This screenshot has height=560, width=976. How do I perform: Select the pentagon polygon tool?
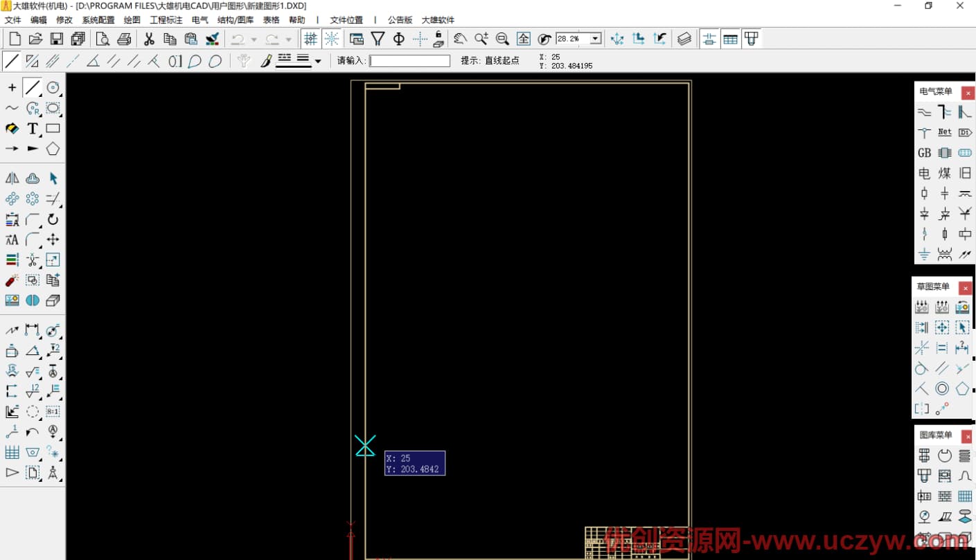(53, 149)
